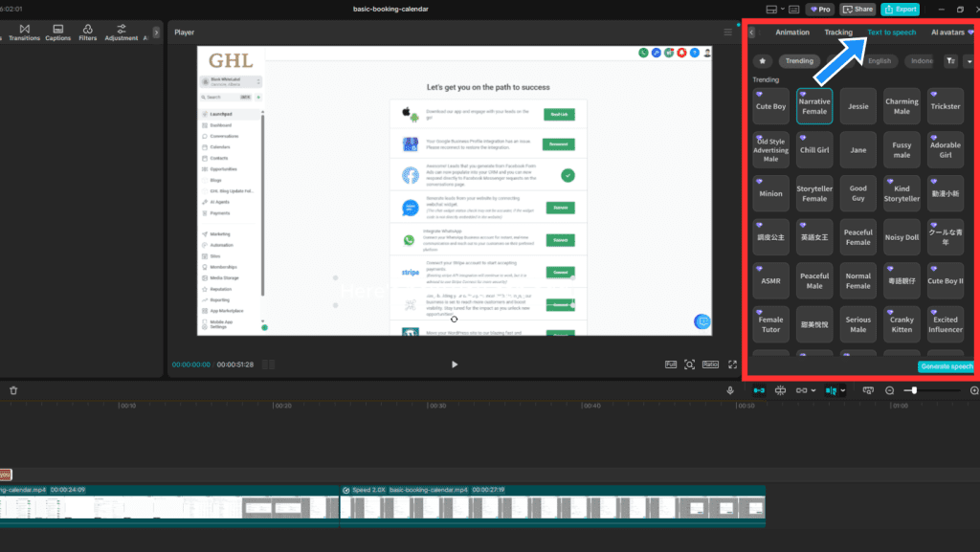Viewport: 980px width, 552px height.
Task: Select the Trending voice filter chip
Action: tap(799, 61)
